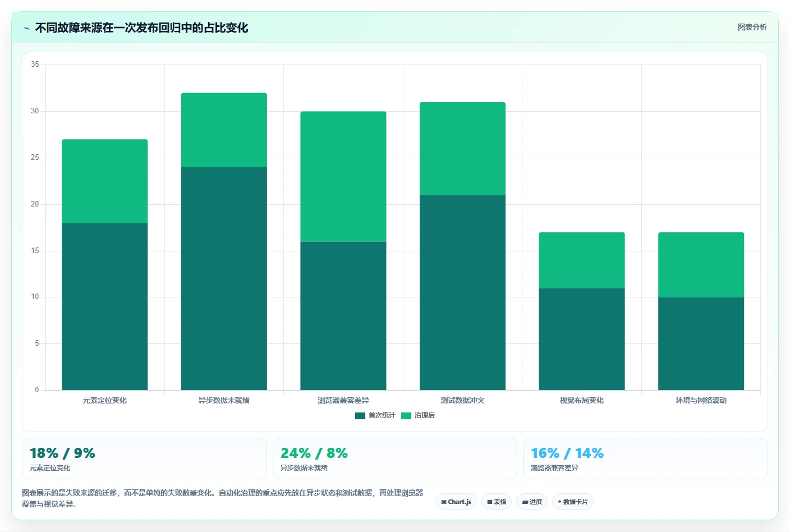Screen dimensions: 790x532
Task: Click the light green segment for 环境与网络波动
Action: click(x=701, y=265)
